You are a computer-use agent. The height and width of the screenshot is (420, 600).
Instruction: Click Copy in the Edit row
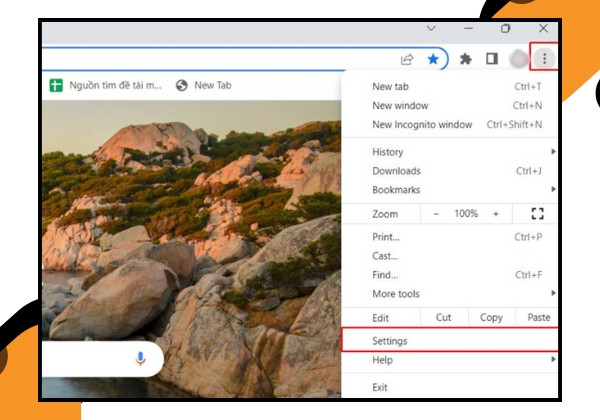coord(491,317)
